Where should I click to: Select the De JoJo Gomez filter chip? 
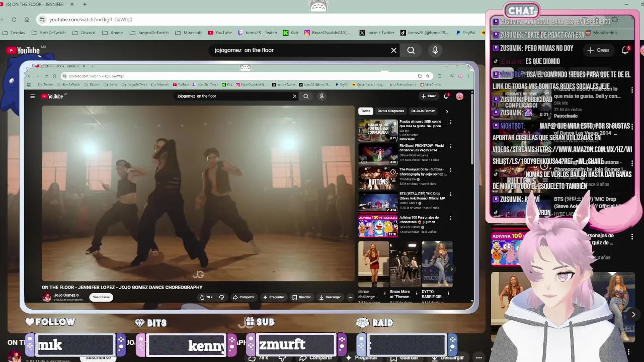[423, 111]
